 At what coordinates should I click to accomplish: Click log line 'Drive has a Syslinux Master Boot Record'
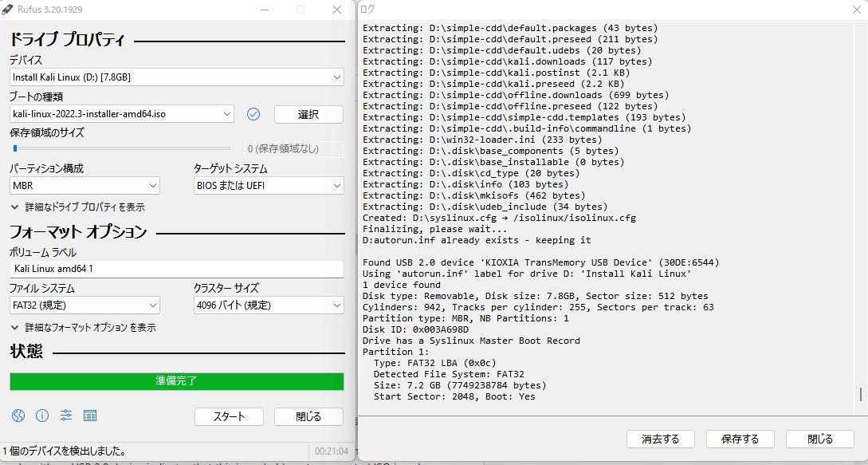tap(471, 341)
